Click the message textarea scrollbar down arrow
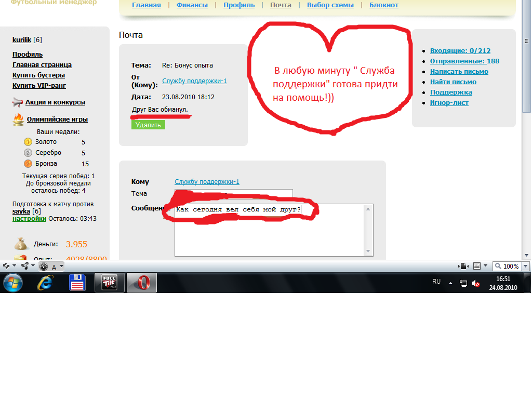This screenshot has width=532, height=399. (x=369, y=251)
